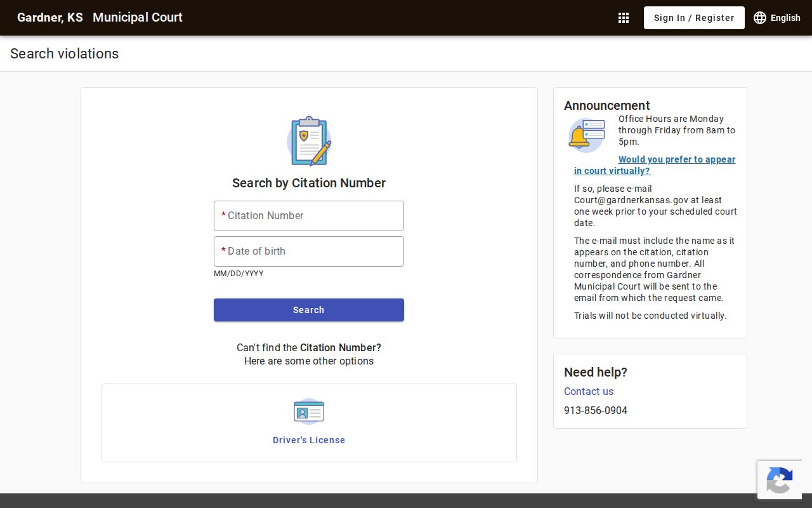Click the 'Can't find the Citation Number?' text
The width and height of the screenshot is (812, 508).
click(x=309, y=347)
